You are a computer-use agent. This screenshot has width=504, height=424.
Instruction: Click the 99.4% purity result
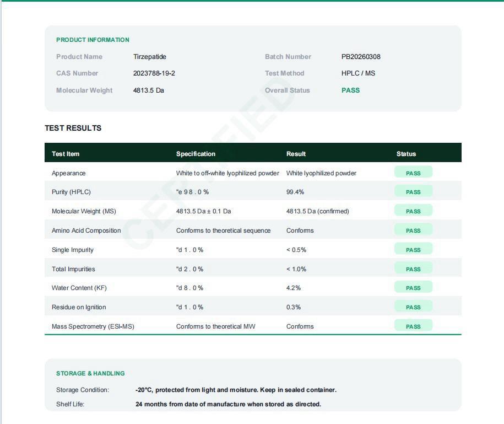click(x=295, y=192)
